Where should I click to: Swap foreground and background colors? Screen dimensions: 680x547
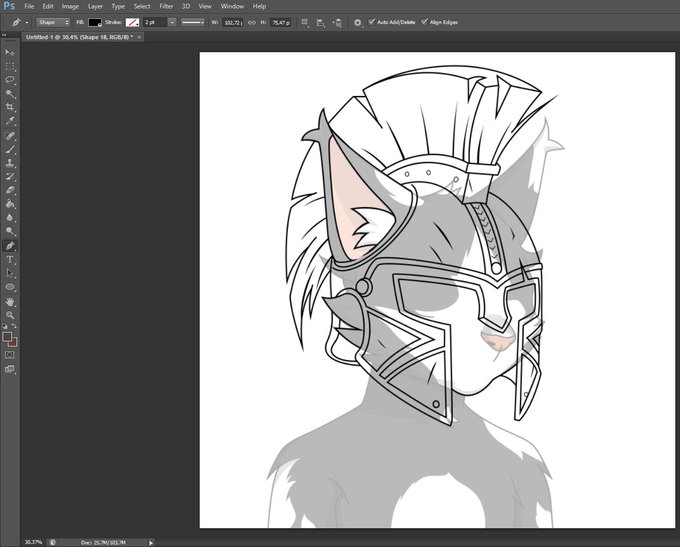[x=14, y=326]
